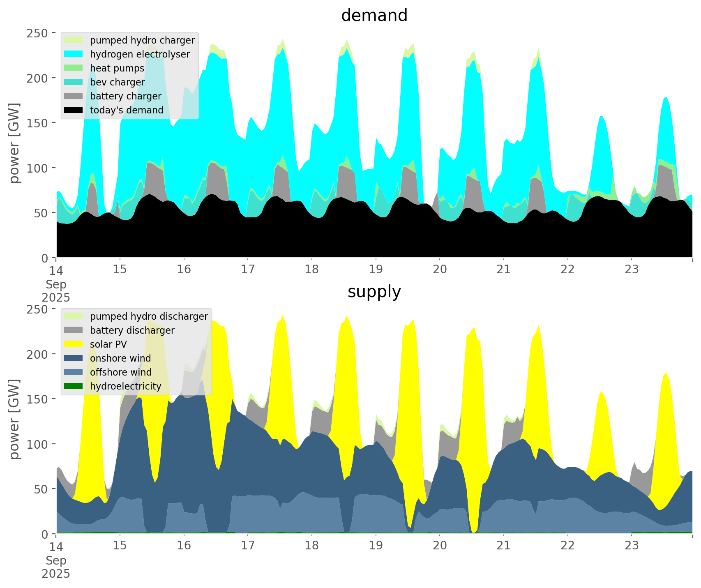
Task: Select the battery charger grey legend swatch
Action: pos(74,96)
